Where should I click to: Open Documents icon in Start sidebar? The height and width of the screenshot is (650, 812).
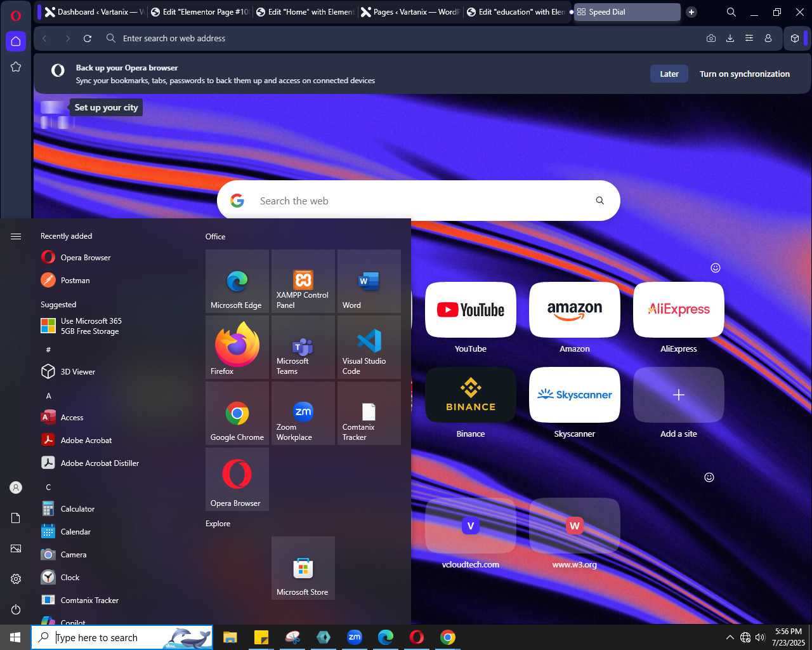click(x=16, y=518)
